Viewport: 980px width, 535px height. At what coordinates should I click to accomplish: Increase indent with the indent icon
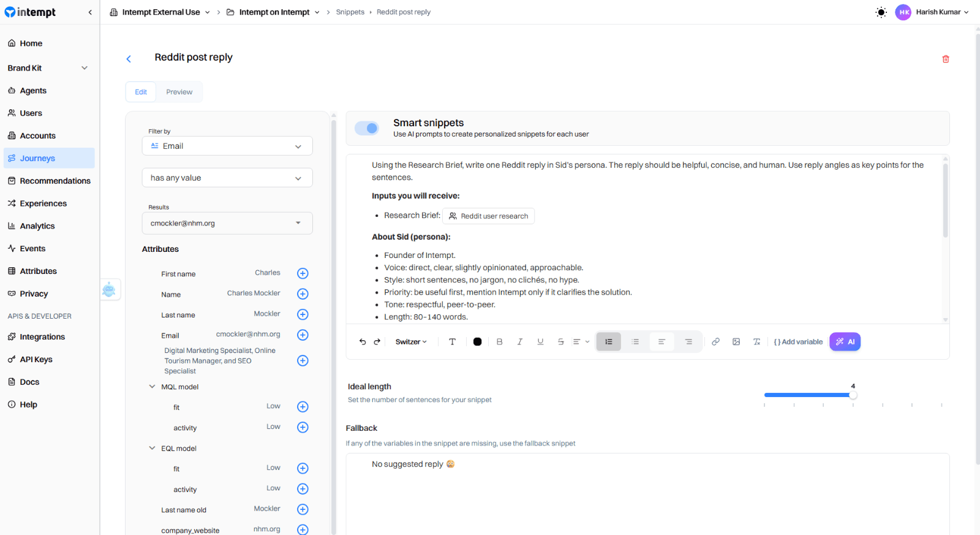click(x=688, y=342)
